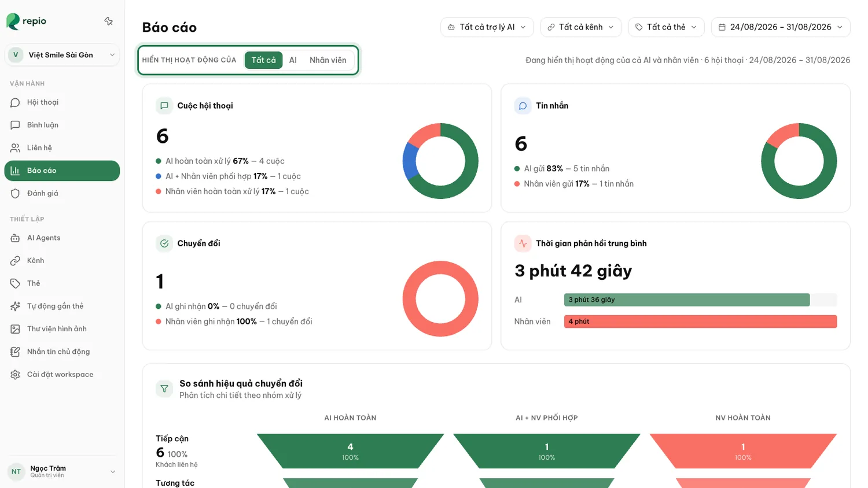Click the Cuộc hội thoại donut chart
868x488 pixels.
coord(440,161)
